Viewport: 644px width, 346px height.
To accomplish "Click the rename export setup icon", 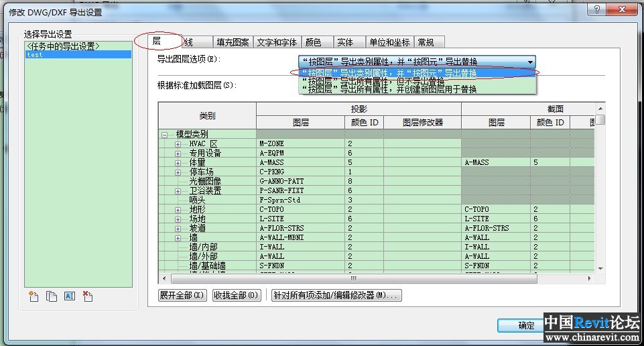I will pyautogui.click(x=70, y=296).
